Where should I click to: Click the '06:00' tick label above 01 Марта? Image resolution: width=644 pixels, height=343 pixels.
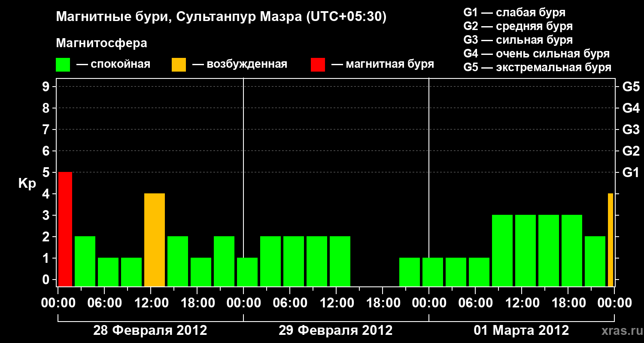coord(475,303)
